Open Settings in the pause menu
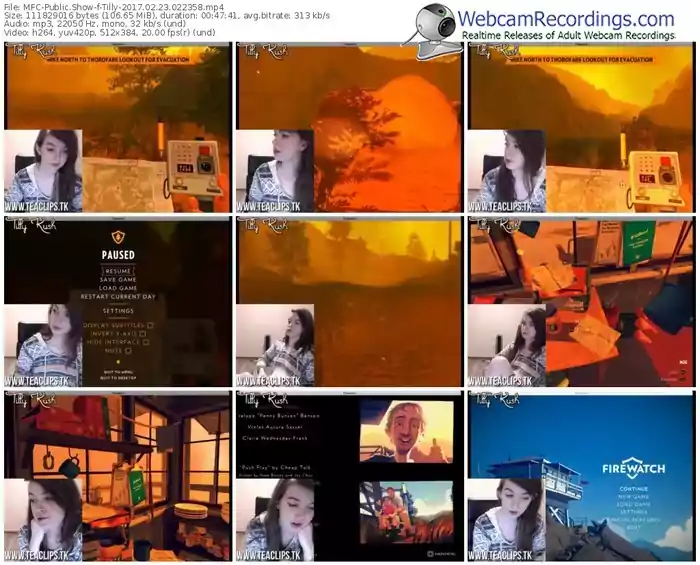 [118, 311]
